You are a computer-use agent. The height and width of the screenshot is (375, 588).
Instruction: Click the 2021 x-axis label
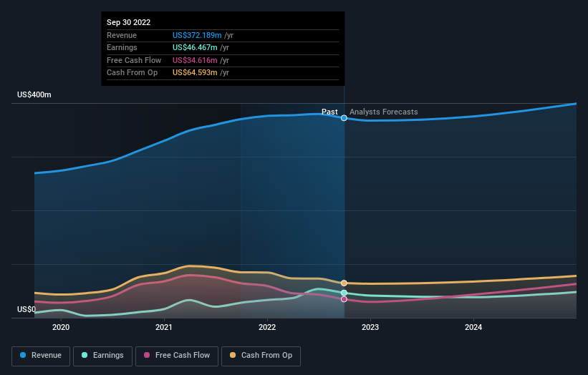[x=164, y=327]
